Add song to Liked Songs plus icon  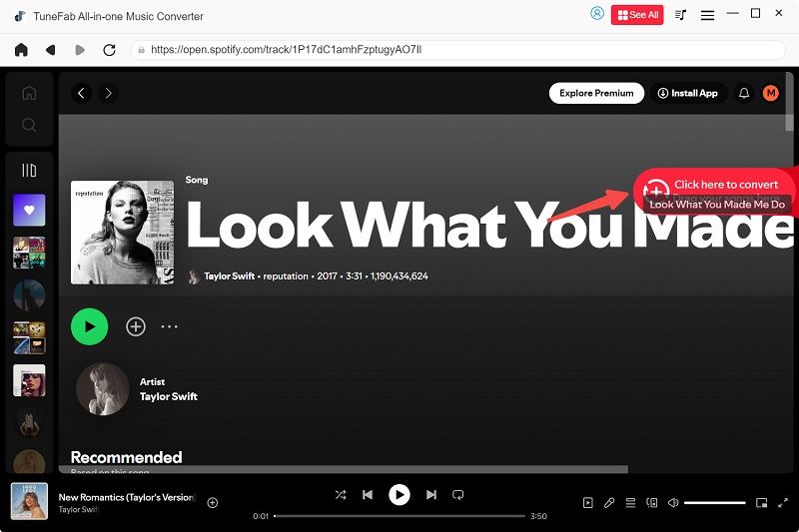[x=136, y=326]
